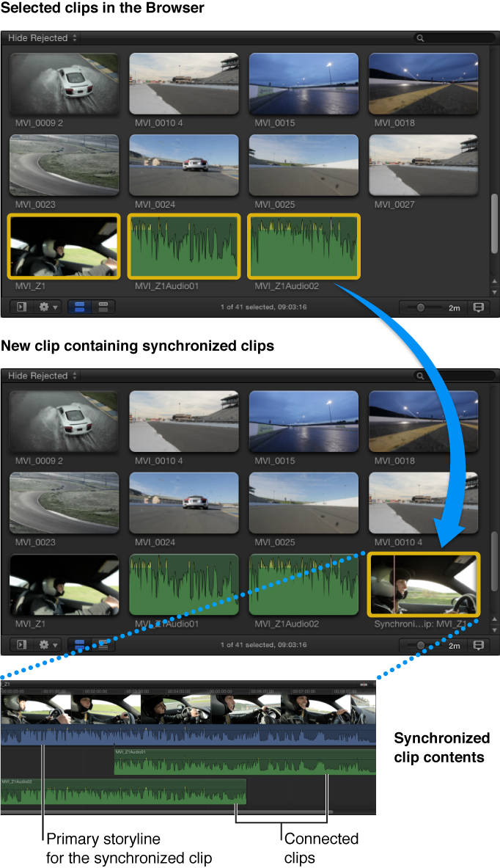Select MVI_0023 clip in the top browser
The height and width of the screenshot is (868, 500).
[65, 165]
